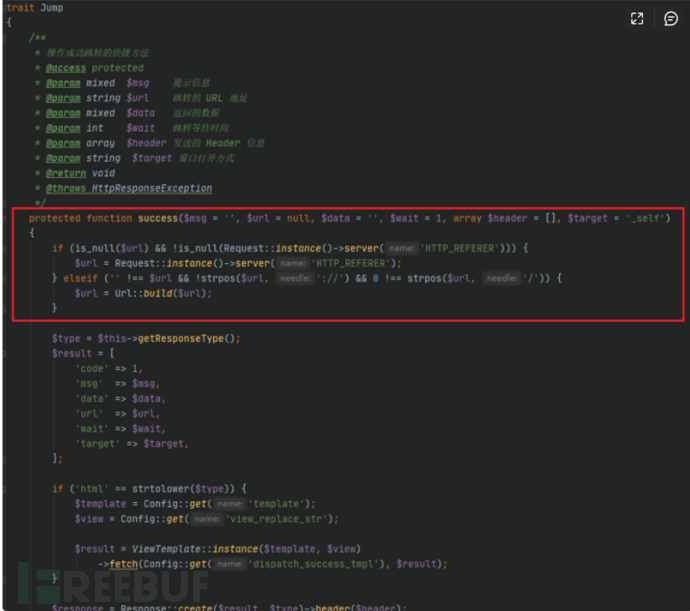The height and width of the screenshot is (611, 690).
Task: Click the 'success' function name
Action: click(158, 218)
